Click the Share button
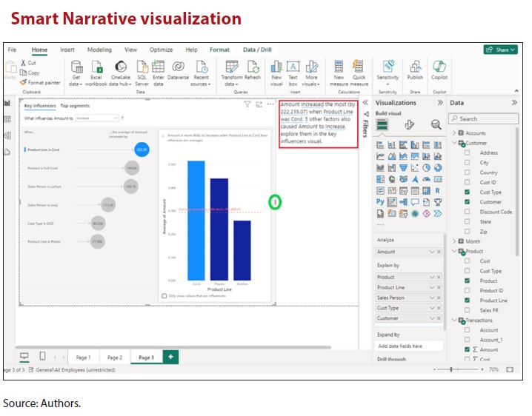532x416 pixels. (500, 50)
